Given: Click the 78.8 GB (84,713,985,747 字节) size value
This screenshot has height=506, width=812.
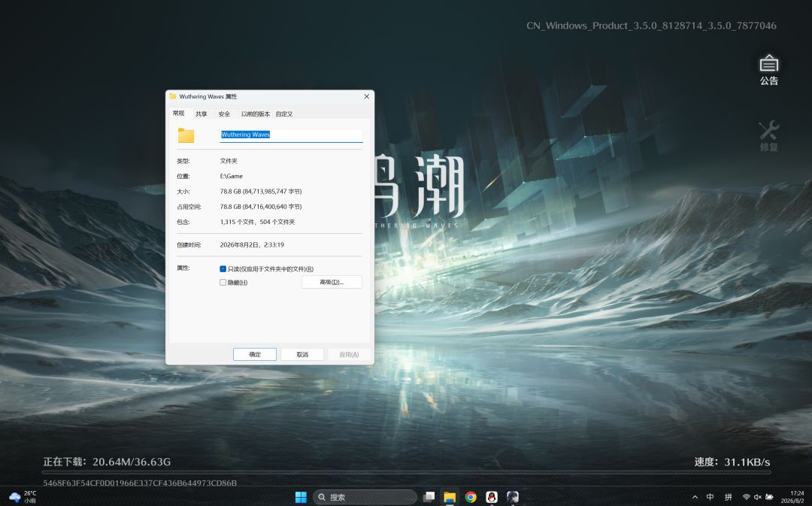Looking at the screenshot, I should click(x=261, y=191).
